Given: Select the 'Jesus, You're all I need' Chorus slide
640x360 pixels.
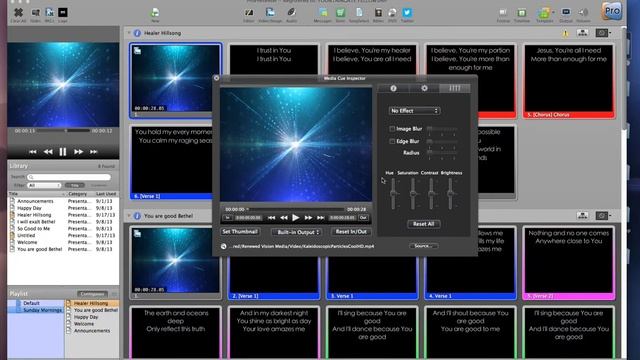Looking at the screenshot, I should pos(569,81).
